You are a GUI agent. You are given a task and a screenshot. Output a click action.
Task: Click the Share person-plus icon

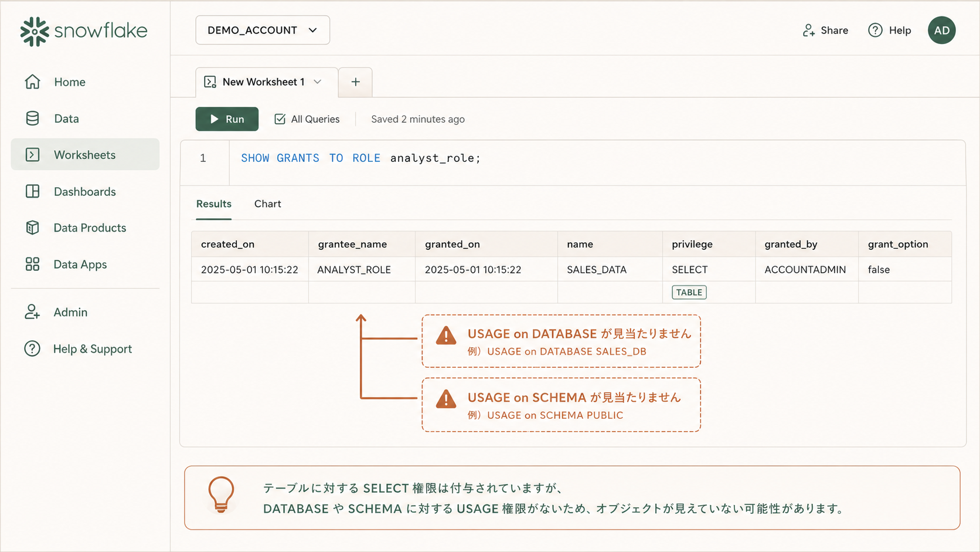pyautogui.click(x=809, y=31)
